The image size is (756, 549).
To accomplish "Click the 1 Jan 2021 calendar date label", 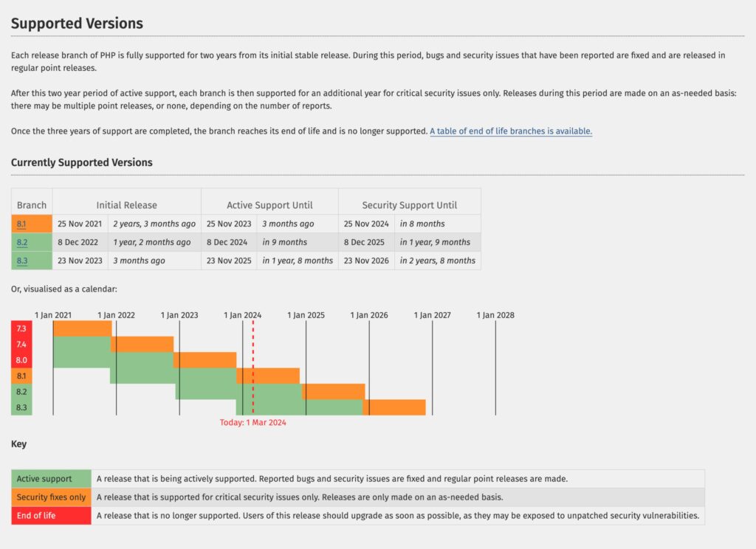I will pos(53,315).
